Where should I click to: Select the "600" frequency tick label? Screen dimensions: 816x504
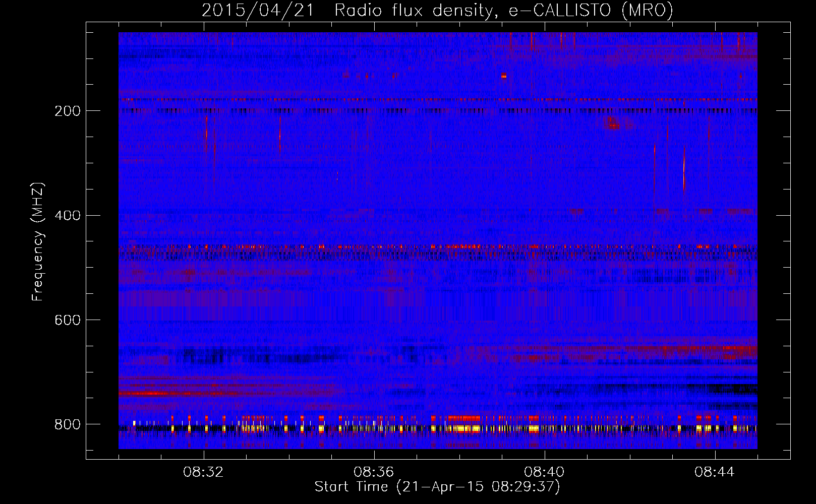(68, 321)
